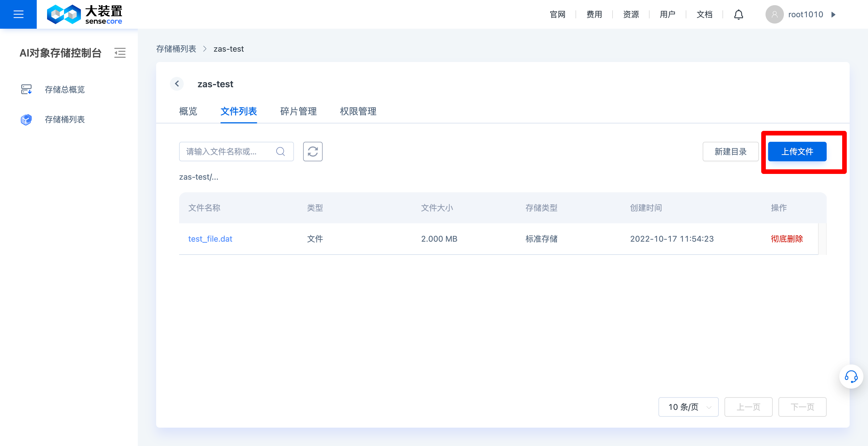Click the root1010 username
This screenshot has height=446, width=868.
(x=805, y=14)
